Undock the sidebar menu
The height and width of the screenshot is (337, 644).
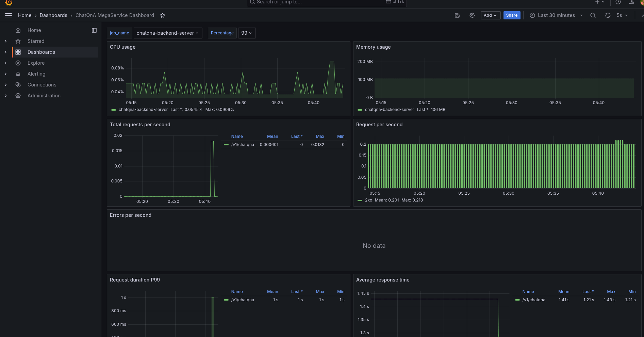pos(94,30)
